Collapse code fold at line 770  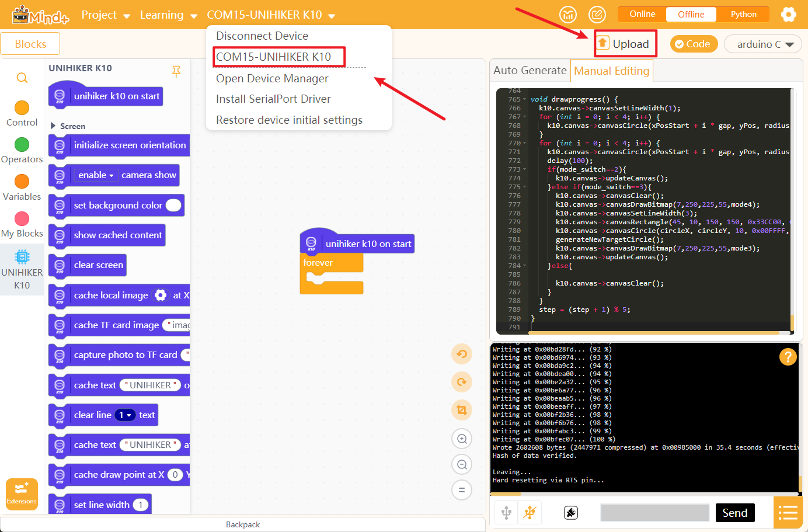point(525,143)
